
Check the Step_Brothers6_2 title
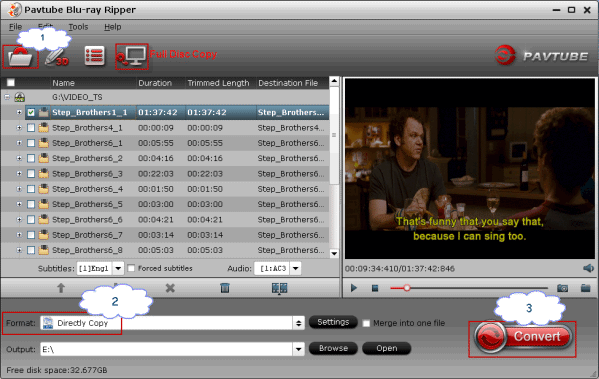click(x=31, y=158)
